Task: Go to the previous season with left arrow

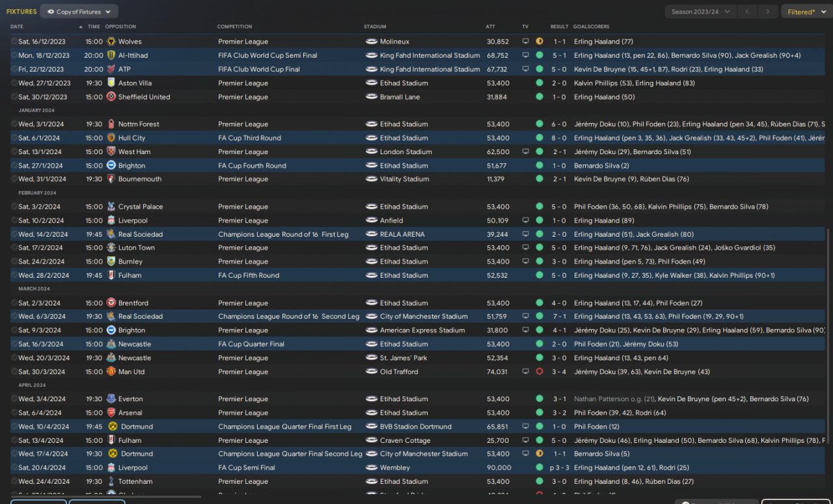Action: [748, 12]
